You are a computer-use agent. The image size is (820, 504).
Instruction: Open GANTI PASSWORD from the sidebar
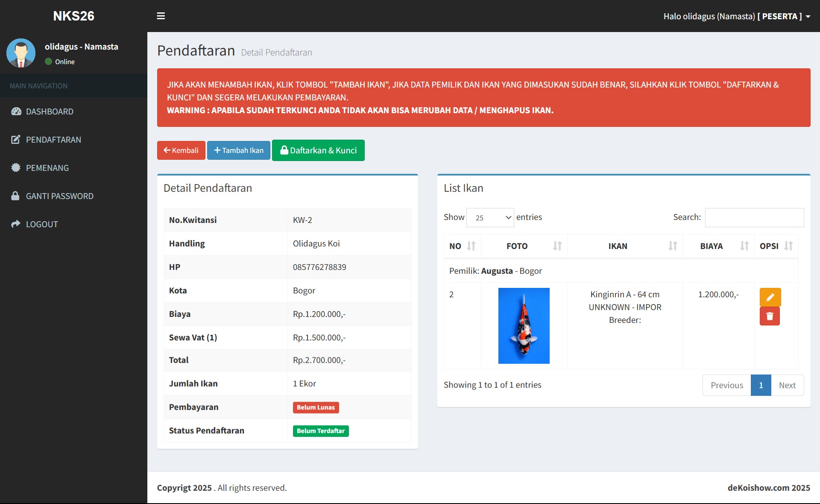click(59, 196)
